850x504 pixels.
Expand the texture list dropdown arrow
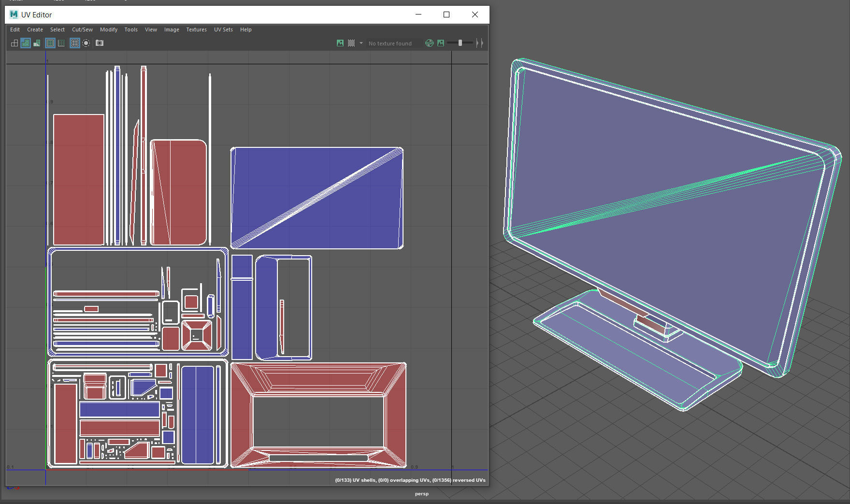(x=361, y=43)
